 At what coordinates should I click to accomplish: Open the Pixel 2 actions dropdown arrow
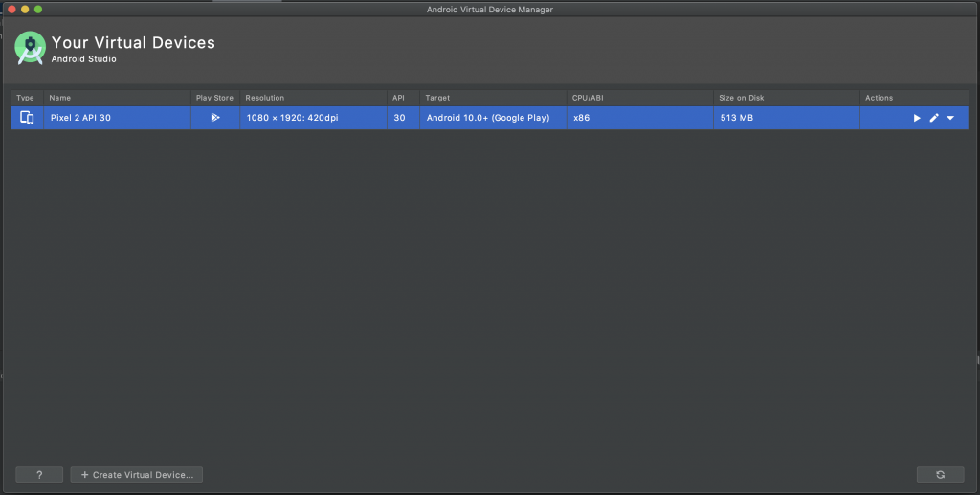click(950, 118)
